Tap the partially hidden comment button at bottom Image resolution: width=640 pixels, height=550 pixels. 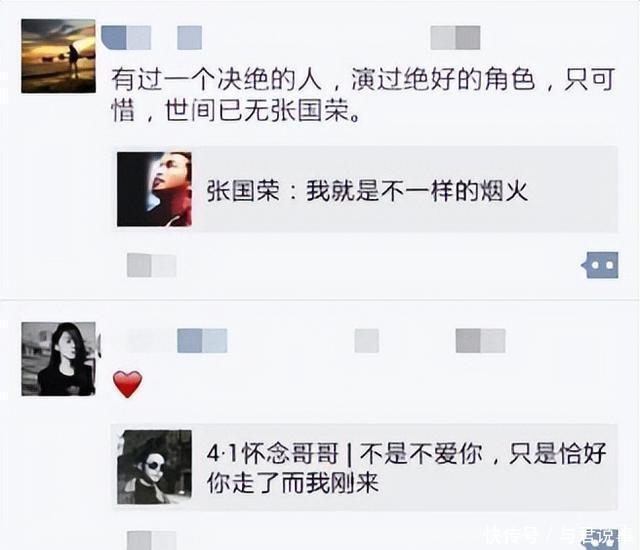[x=601, y=539]
